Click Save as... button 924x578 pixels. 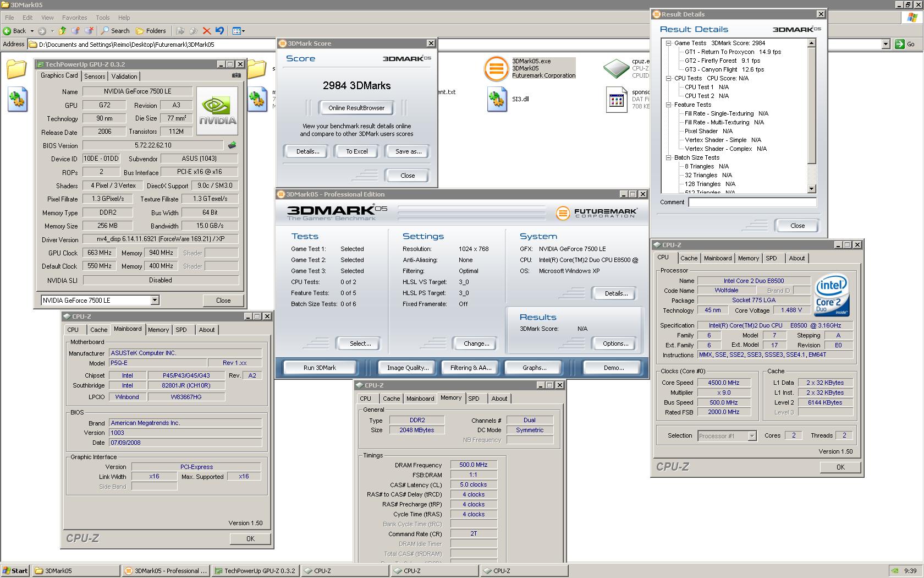coord(408,151)
